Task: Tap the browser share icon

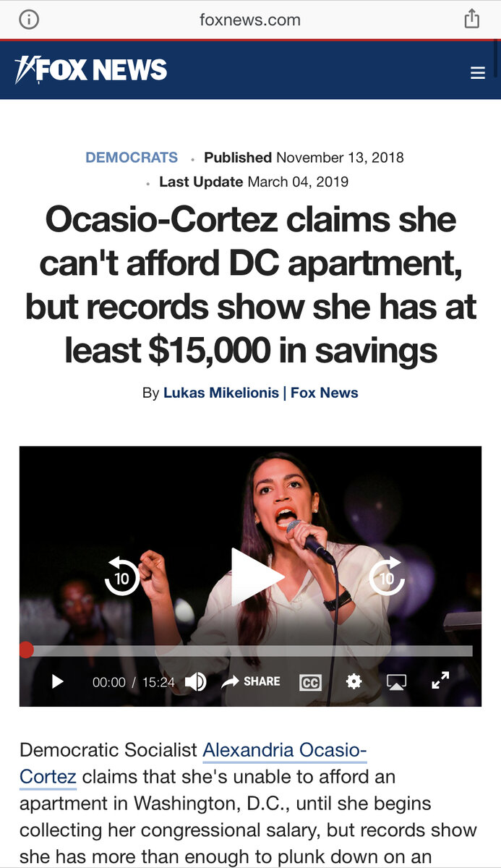Action: coord(471,19)
